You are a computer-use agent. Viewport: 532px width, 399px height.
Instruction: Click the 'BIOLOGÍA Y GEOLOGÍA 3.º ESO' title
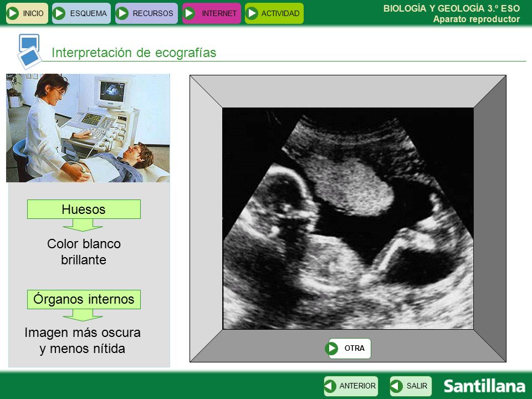452,8
